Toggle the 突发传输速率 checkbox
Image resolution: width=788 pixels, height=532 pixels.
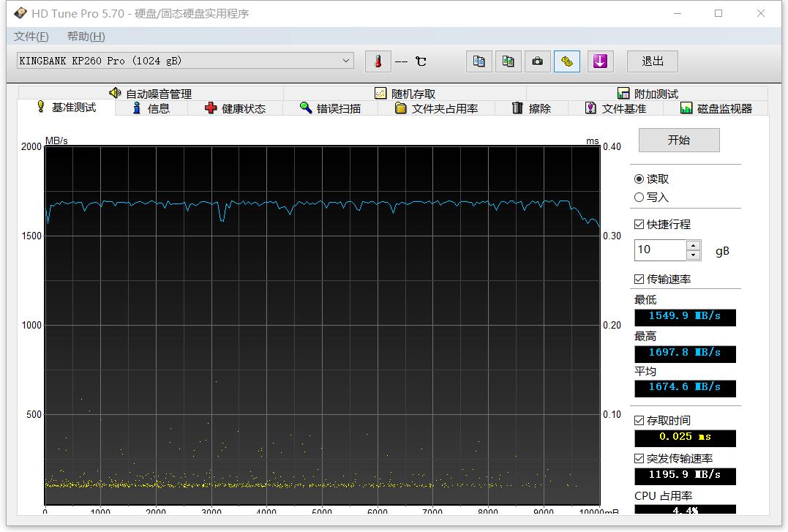point(638,457)
